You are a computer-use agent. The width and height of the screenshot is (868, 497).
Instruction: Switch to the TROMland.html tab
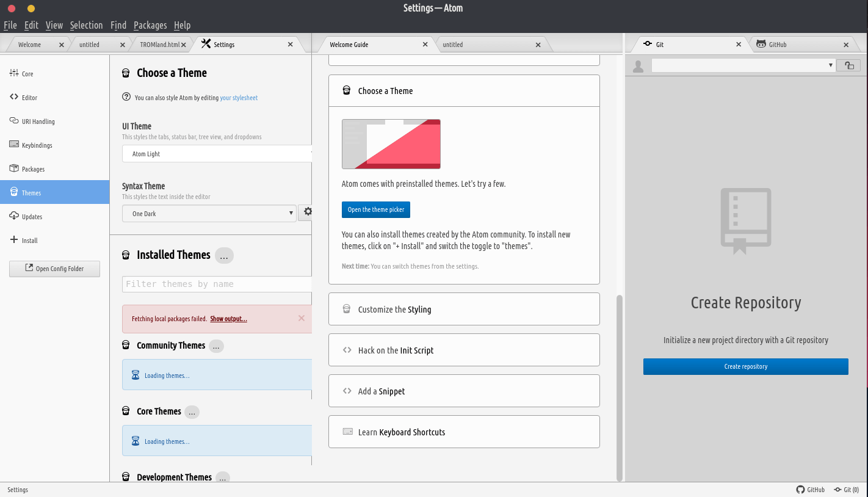tap(161, 45)
